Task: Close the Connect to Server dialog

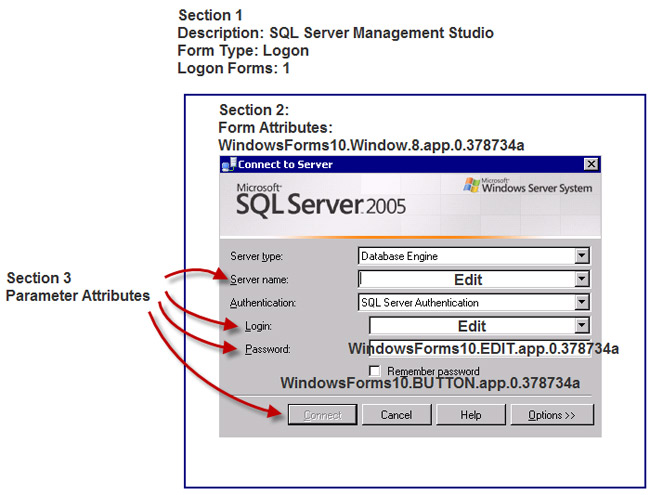Action: click(591, 164)
